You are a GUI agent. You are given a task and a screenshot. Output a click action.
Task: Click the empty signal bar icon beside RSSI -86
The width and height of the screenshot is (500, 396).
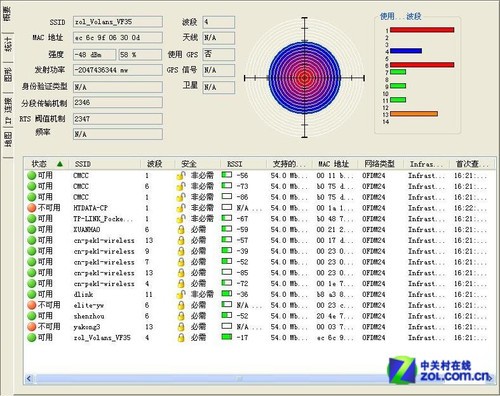[x=227, y=196]
